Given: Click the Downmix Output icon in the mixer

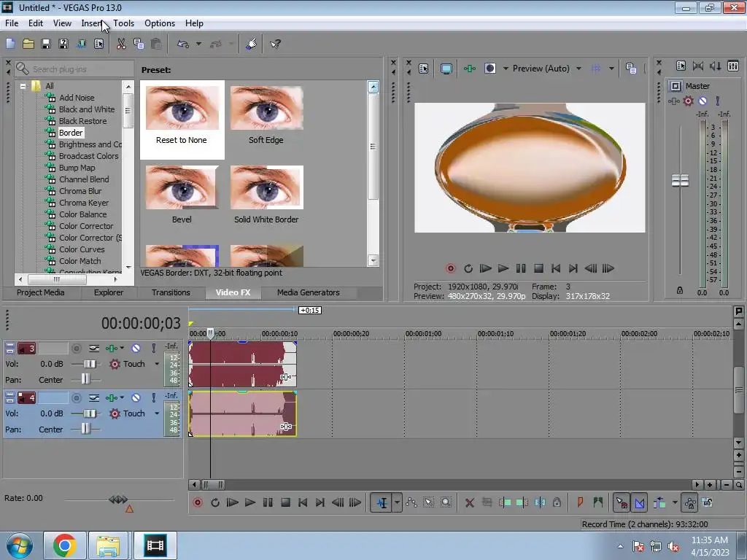Looking at the screenshot, I should coord(698,66).
